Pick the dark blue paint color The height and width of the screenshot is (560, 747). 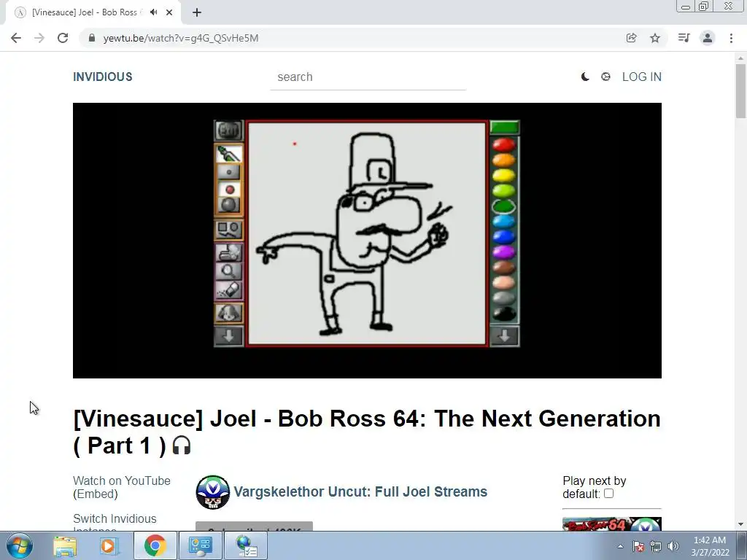pos(503,237)
